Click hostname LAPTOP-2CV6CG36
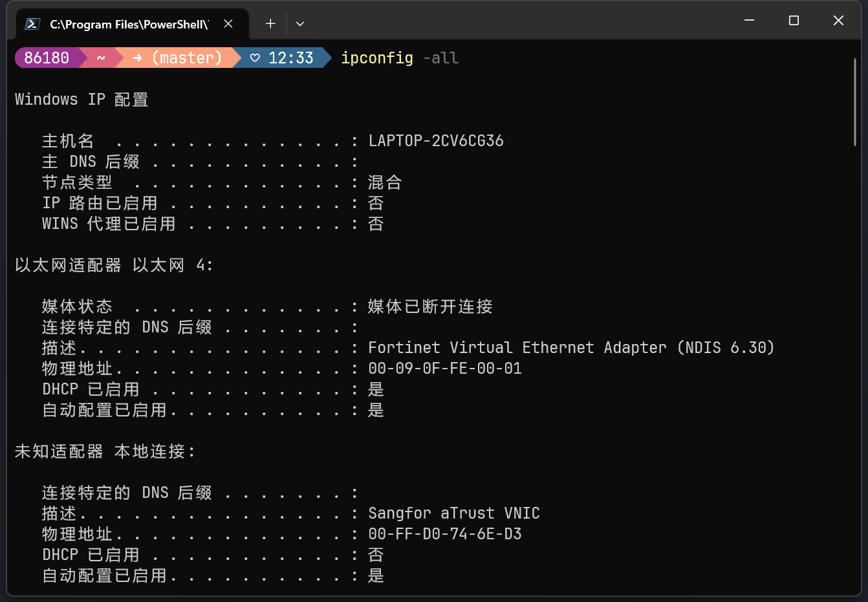The height and width of the screenshot is (602, 868). pos(436,141)
